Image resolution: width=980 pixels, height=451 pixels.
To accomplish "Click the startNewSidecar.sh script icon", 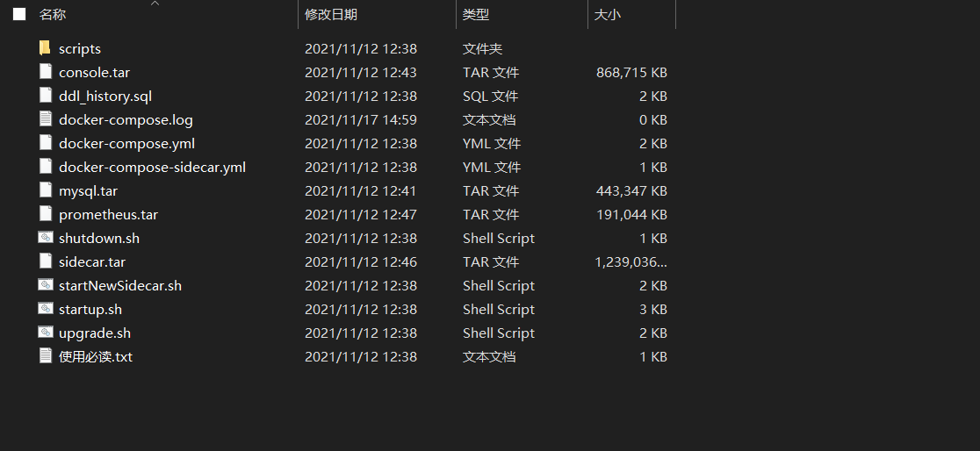I will tap(45, 285).
